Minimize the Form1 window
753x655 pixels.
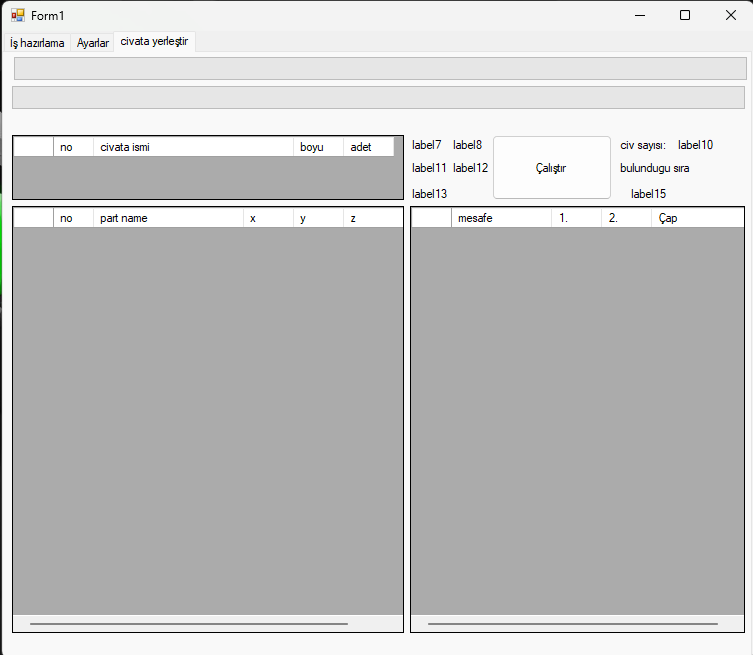click(639, 15)
